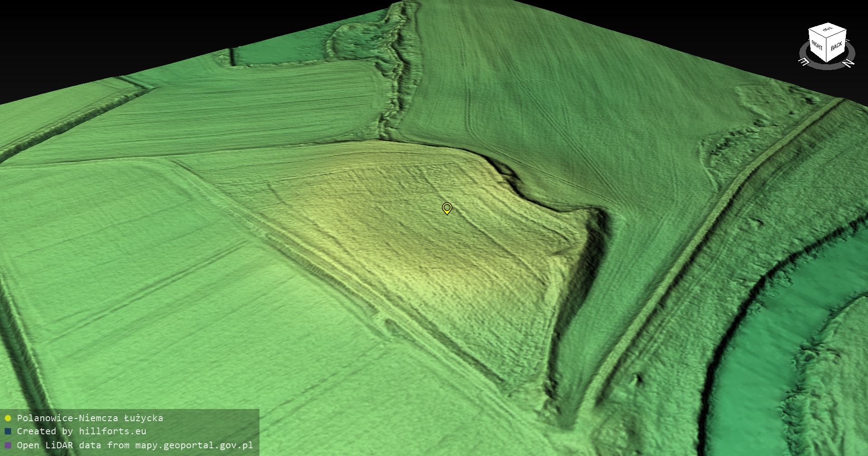This screenshot has height=456, width=868.
Task: Open the mapy.geoportal.gov.pl LiDAR data link
Action: click(x=135, y=445)
